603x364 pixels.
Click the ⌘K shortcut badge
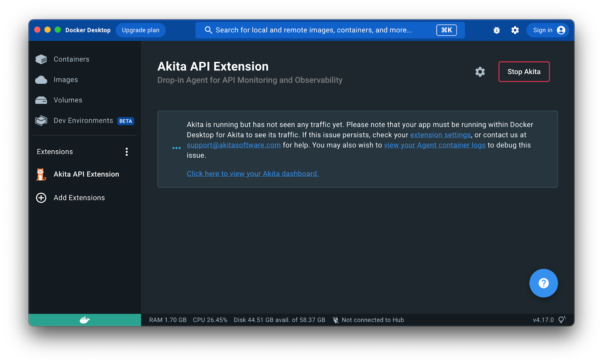[x=447, y=30]
